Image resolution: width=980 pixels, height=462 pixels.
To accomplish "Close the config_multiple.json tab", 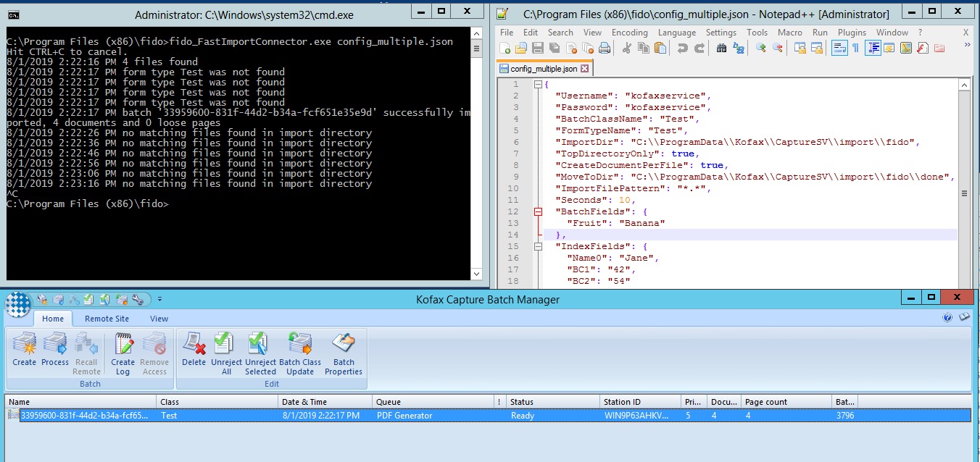I will 585,69.
